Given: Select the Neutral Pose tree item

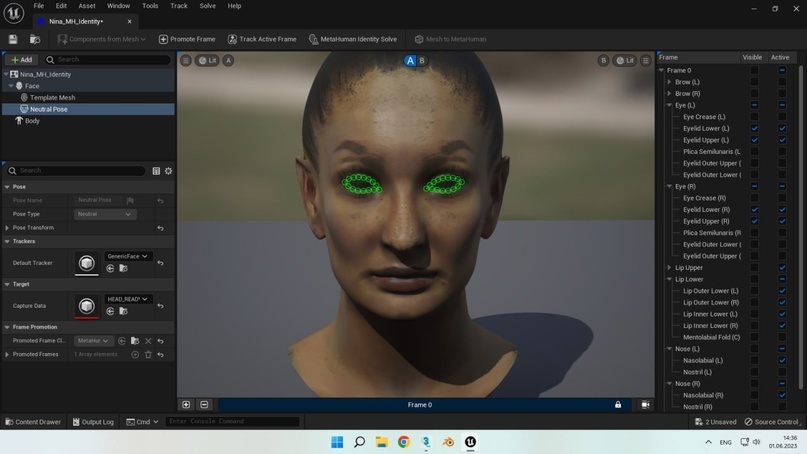Looking at the screenshot, I should point(48,109).
